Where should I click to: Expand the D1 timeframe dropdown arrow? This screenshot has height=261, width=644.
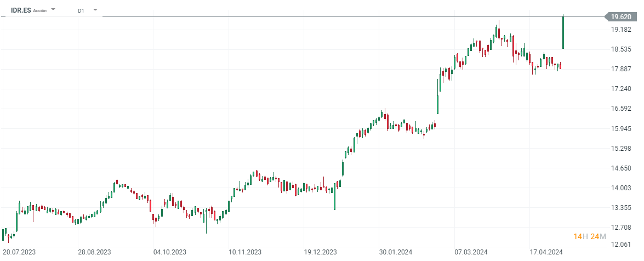(95, 10)
